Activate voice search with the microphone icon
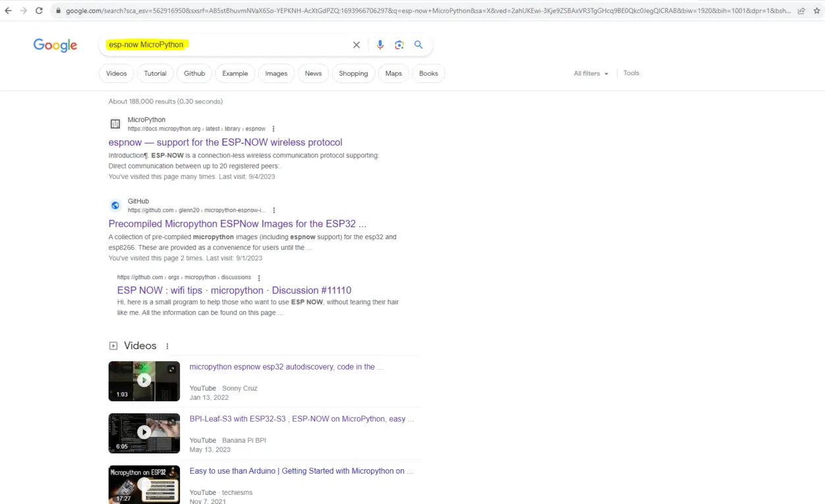 [380, 45]
